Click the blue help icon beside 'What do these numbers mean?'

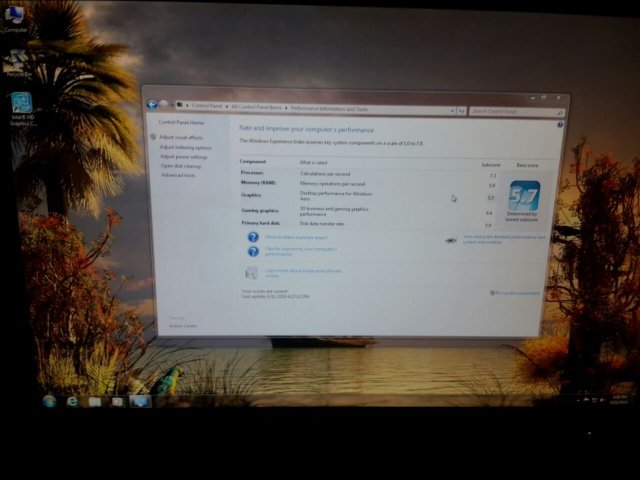click(x=253, y=237)
